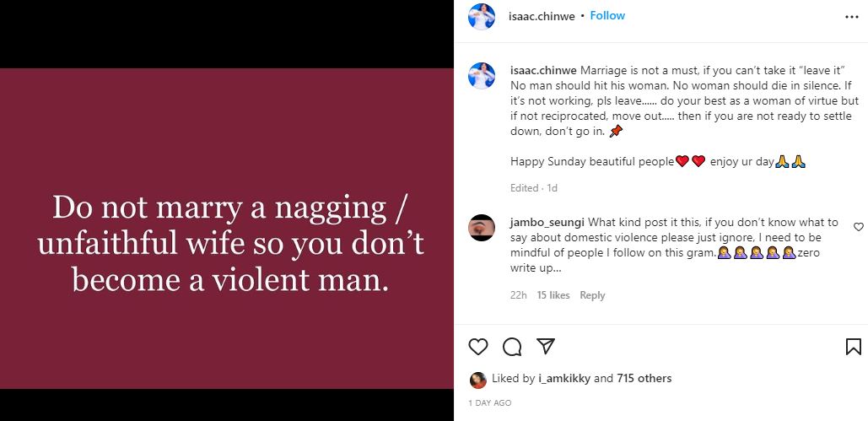
Task: Click the 22h comment timestamp
Action: [518, 295]
